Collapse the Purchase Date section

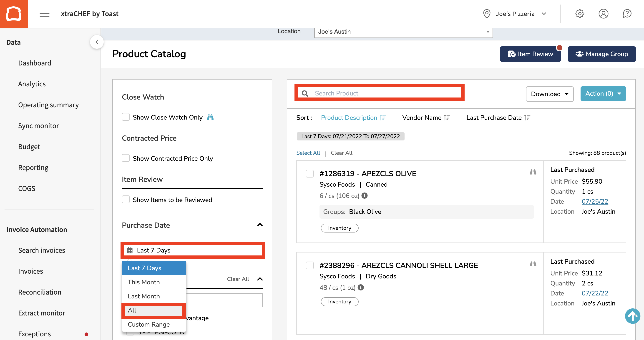pyautogui.click(x=260, y=225)
